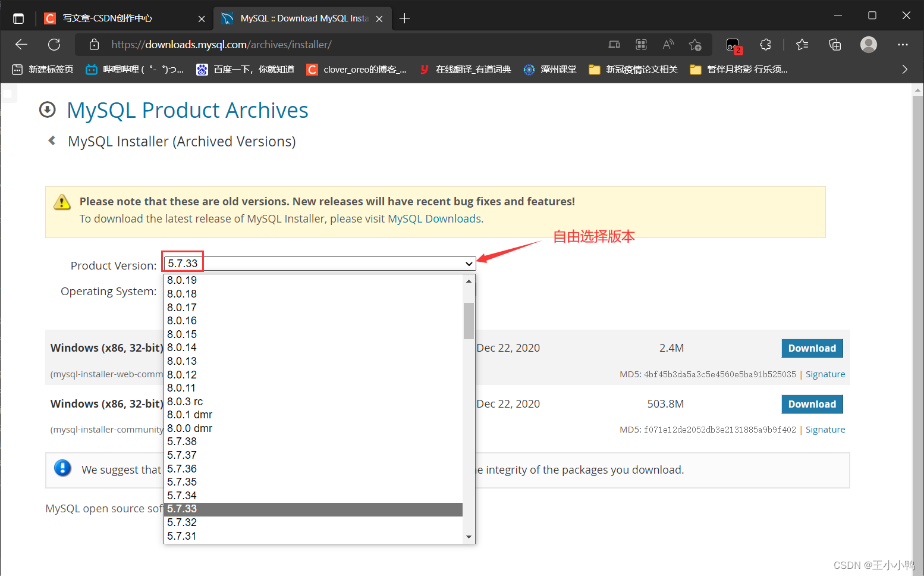Pick version 5.7.36 option
The height and width of the screenshot is (576, 924).
[x=313, y=469]
